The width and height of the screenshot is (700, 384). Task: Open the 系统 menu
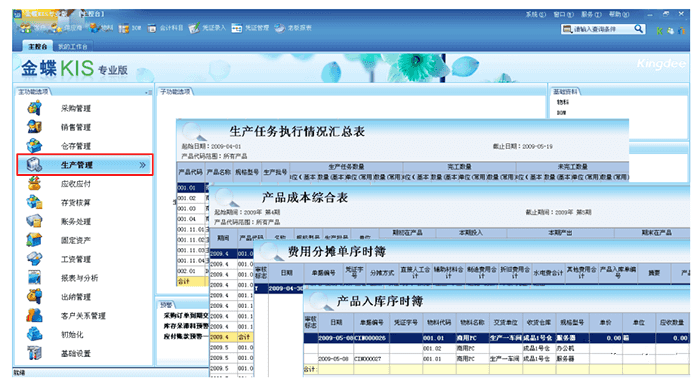pos(535,14)
